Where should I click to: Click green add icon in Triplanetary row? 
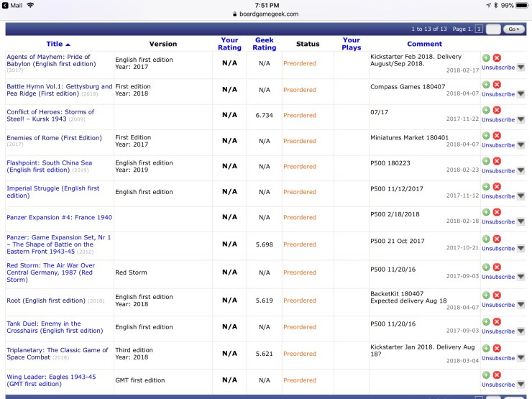(x=486, y=348)
